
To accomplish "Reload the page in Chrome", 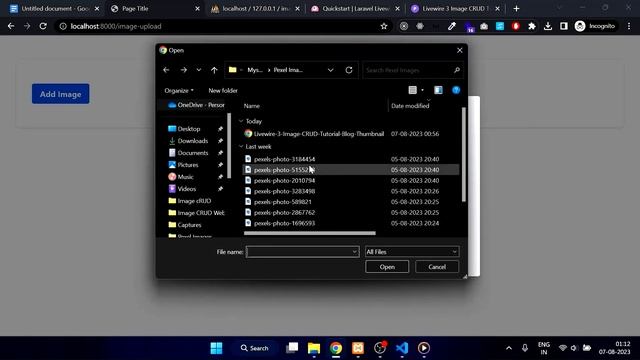I will (x=43, y=26).
